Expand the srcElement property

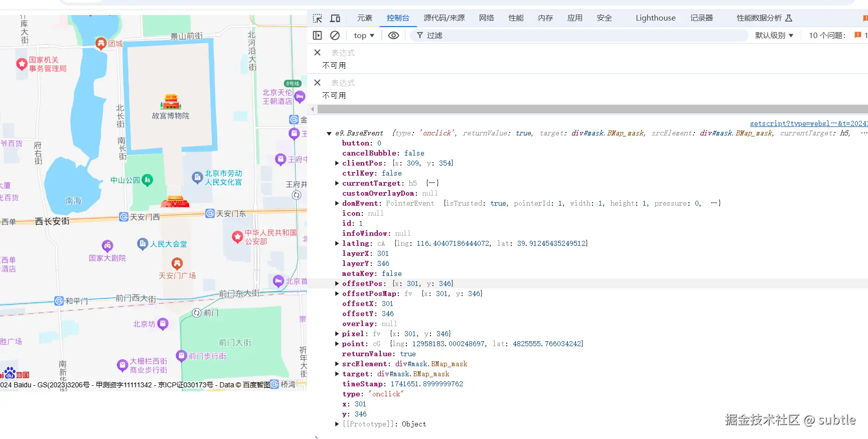point(337,364)
